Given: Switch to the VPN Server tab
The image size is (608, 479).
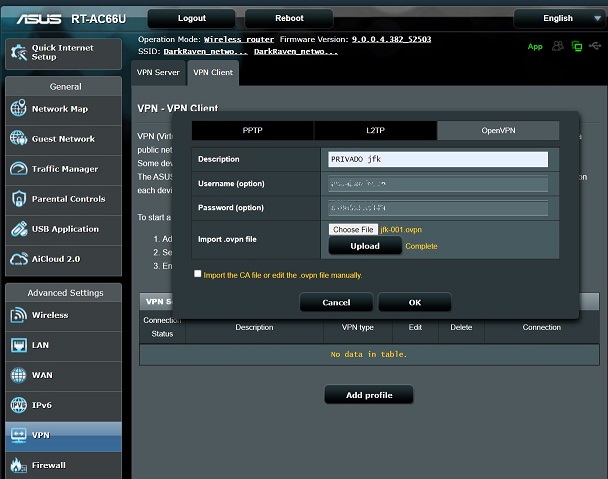Looking at the screenshot, I should pyautogui.click(x=158, y=73).
